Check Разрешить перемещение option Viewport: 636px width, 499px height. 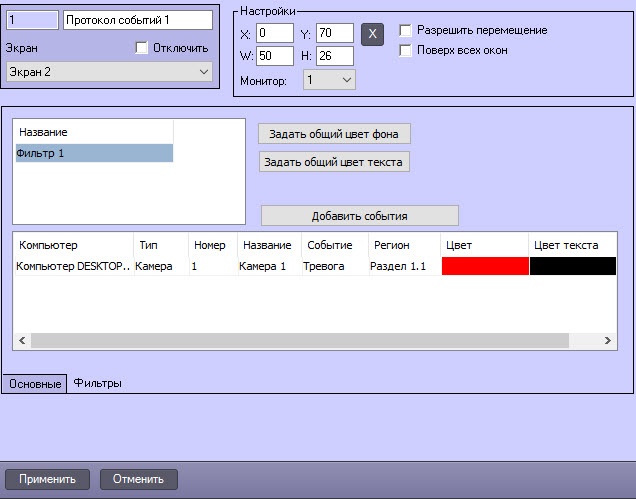(405, 30)
